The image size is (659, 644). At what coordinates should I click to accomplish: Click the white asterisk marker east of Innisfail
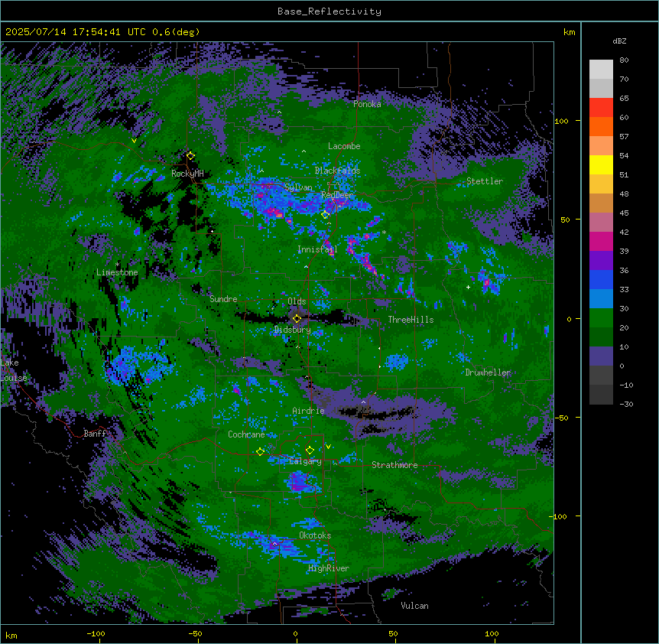[384, 233]
